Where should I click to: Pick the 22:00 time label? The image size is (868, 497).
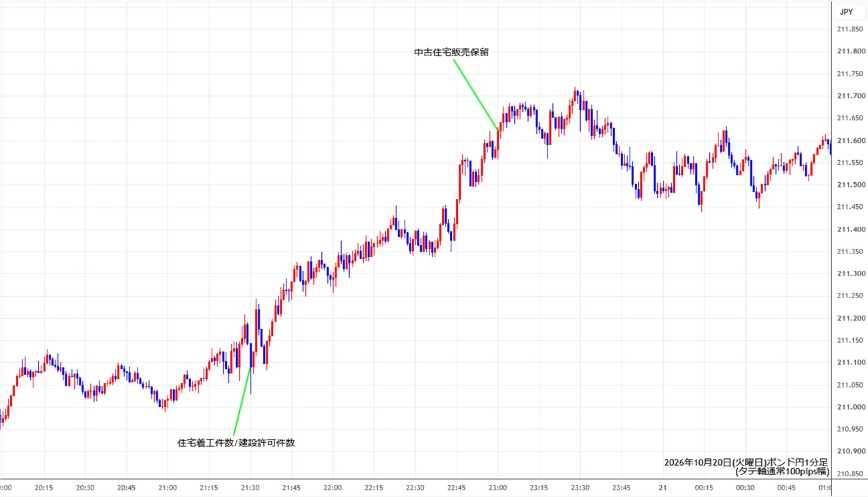pyautogui.click(x=333, y=488)
